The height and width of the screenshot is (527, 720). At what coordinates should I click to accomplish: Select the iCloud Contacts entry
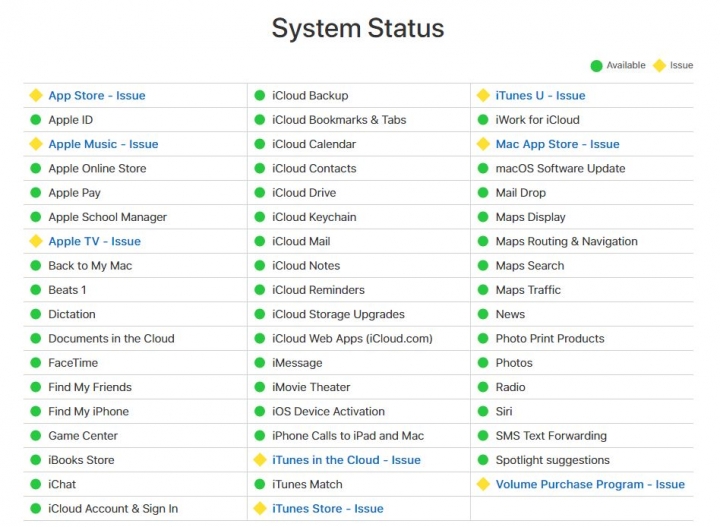click(314, 168)
